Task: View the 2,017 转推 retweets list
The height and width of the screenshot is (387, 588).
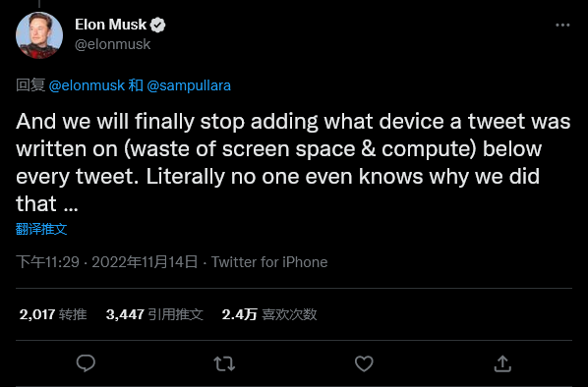Action: coord(53,314)
